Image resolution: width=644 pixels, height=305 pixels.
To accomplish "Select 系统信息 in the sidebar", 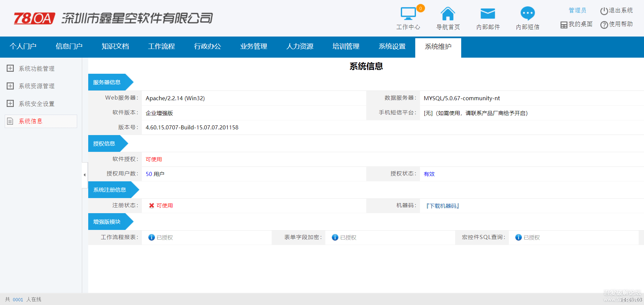I will click(31, 121).
